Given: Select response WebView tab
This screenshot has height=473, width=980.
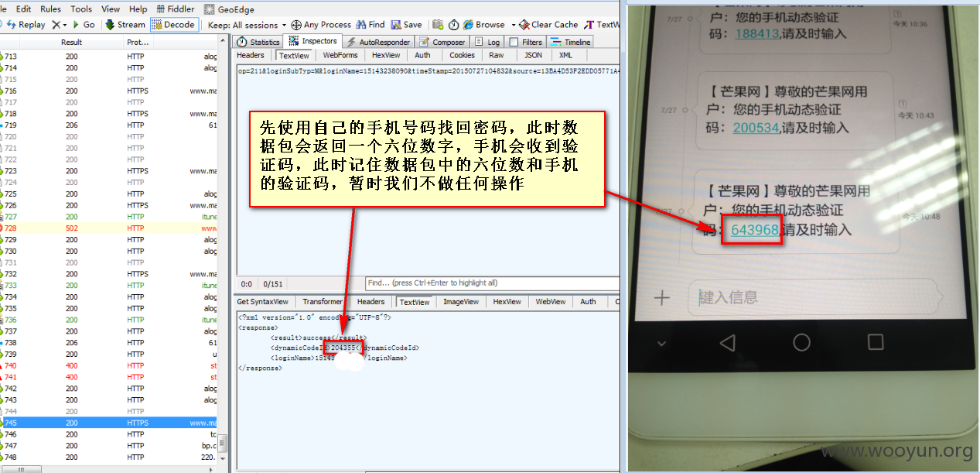Looking at the screenshot, I should click(550, 301).
